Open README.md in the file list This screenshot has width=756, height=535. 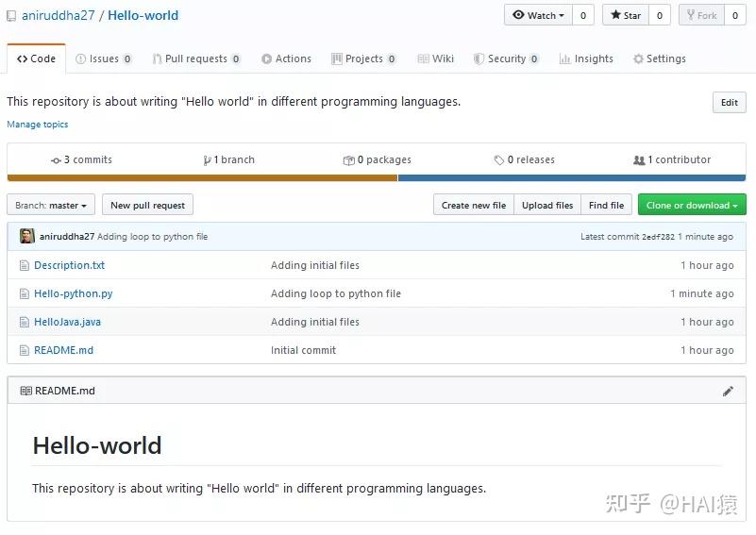click(63, 350)
